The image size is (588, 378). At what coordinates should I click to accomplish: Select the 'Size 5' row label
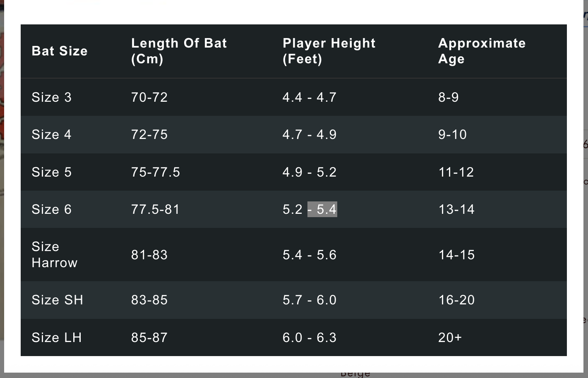[x=52, y=172]
